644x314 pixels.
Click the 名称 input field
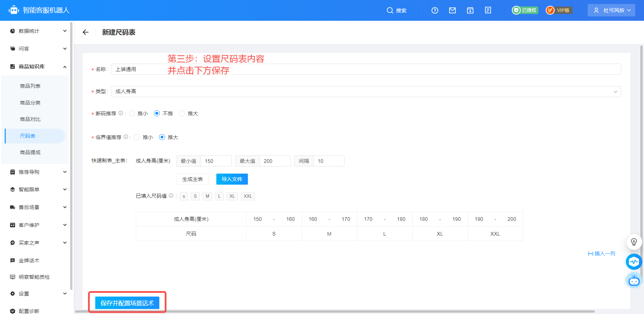click(366, 69)
